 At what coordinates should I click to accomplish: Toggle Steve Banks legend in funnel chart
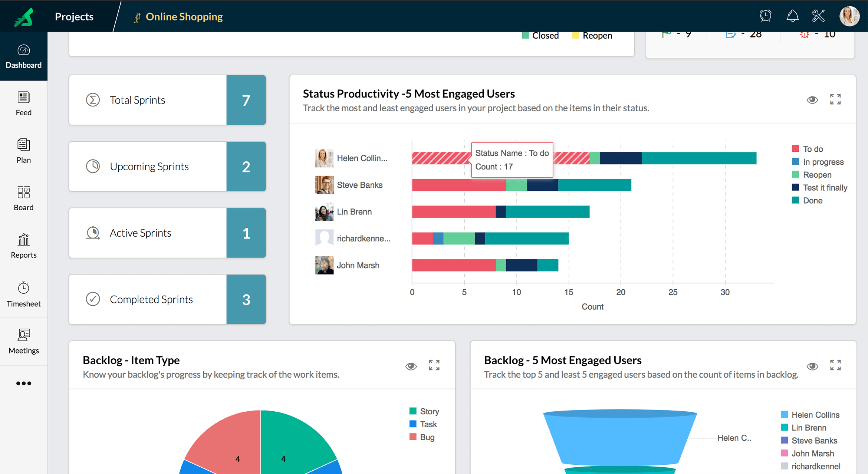coord(809,441)
